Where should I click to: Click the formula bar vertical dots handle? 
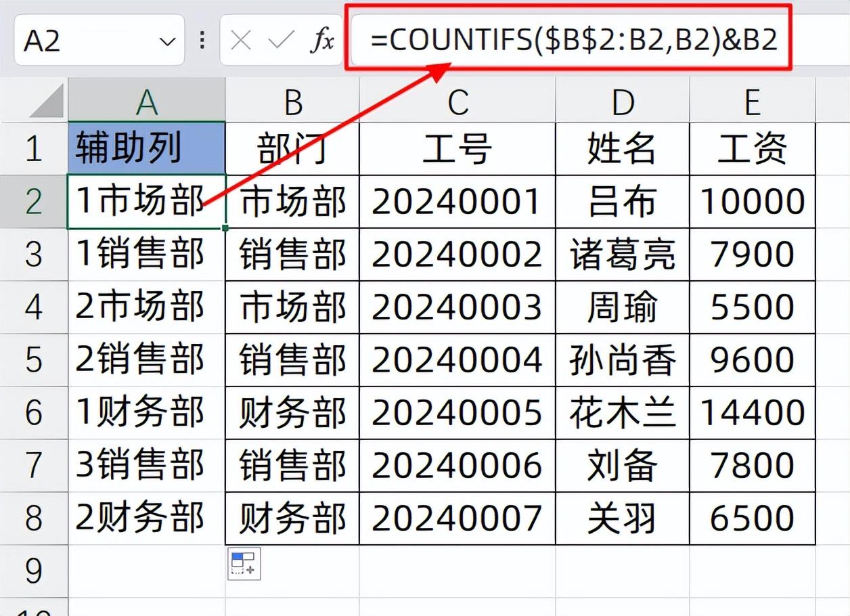pos(202,41)
